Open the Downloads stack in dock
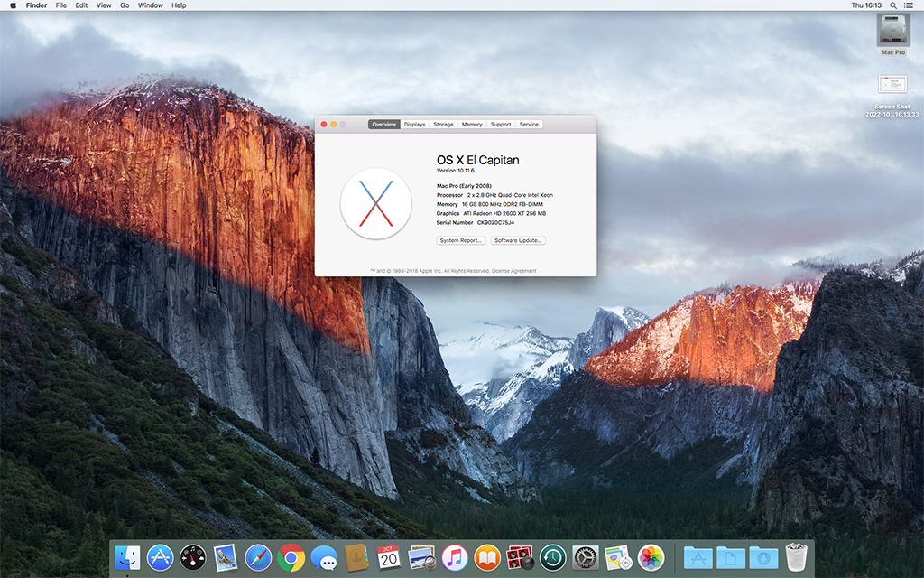 tap(763, 557)
